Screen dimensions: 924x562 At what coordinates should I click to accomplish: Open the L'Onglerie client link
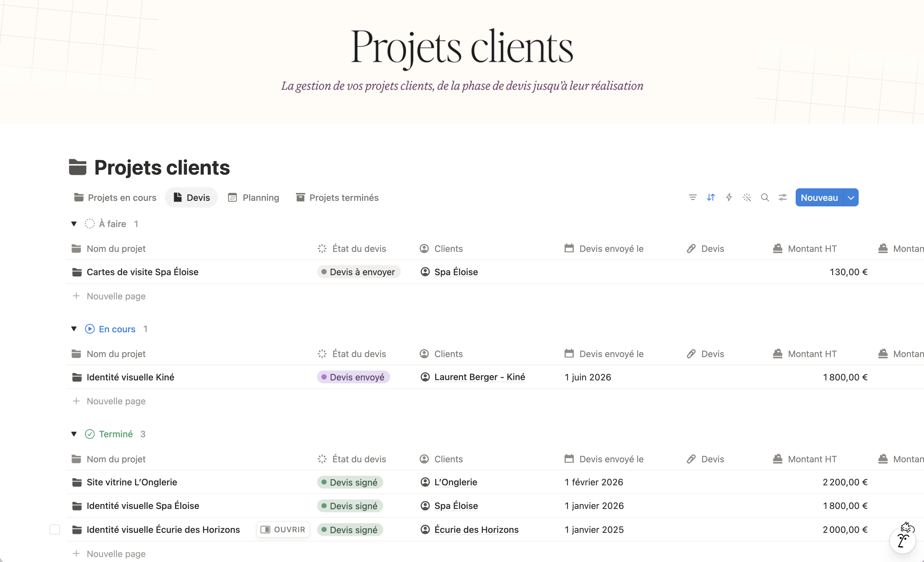pos(456,482)
